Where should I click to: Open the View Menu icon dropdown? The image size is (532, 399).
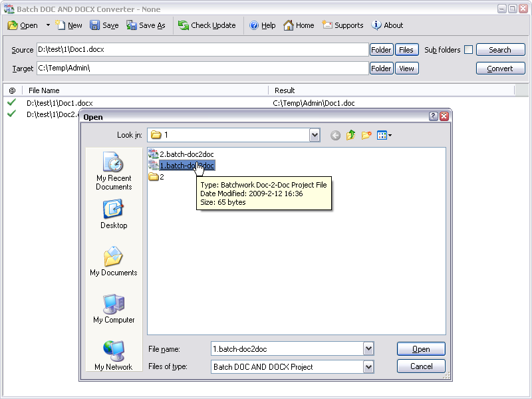384,136
